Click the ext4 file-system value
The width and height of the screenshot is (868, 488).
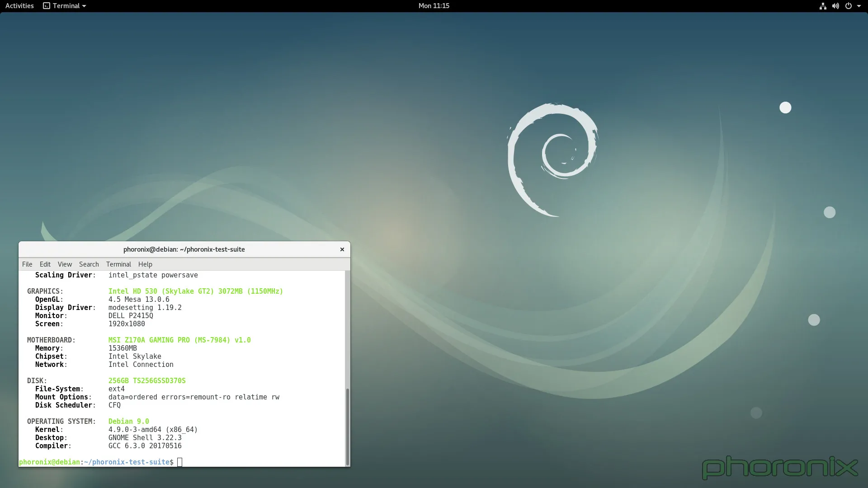point(116,389)
